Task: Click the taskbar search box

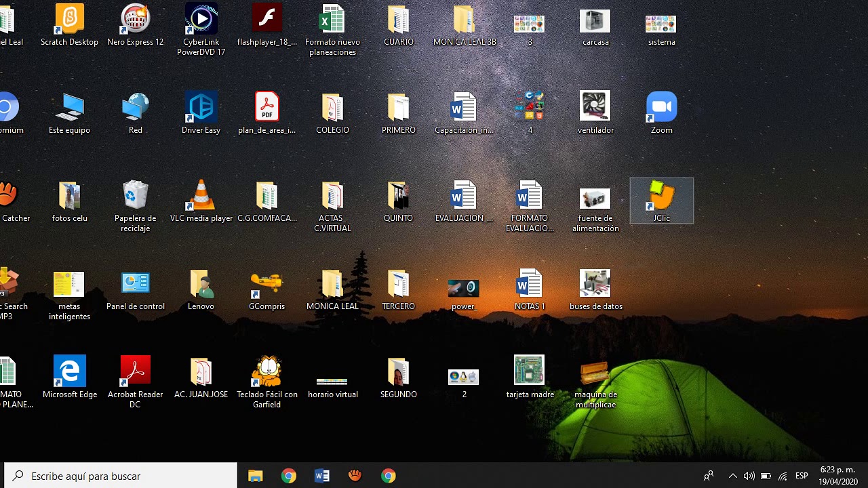Action: pos(121,476)
